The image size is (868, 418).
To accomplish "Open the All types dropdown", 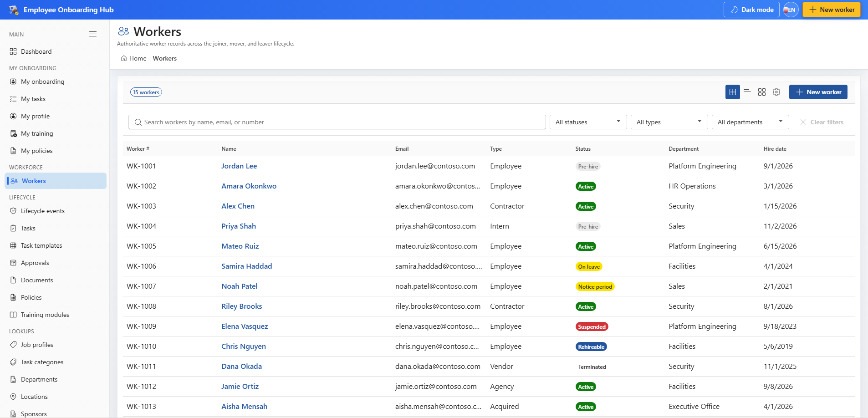I will click(669, 122).
